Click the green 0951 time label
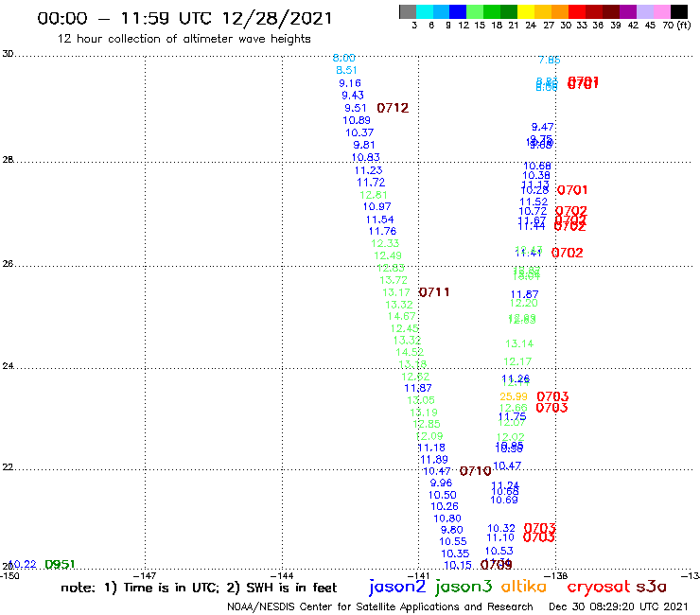The image size is (700, 615). 60,565
